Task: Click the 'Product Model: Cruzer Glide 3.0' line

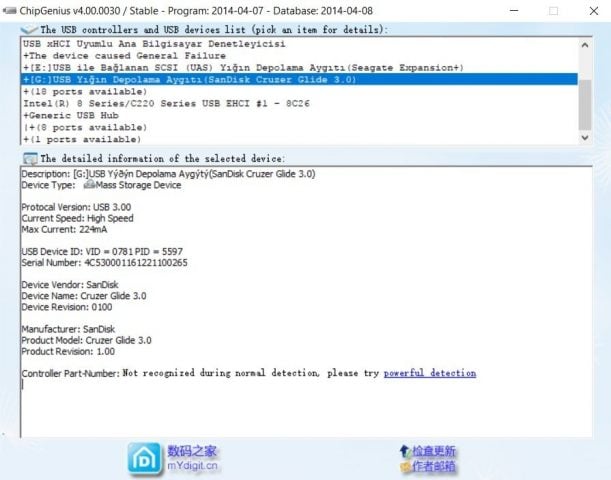Action: click(86, 340)
